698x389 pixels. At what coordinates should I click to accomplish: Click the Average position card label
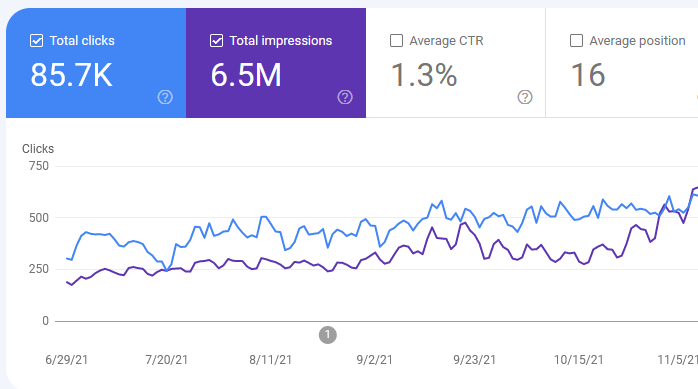[x=637, y=41]
